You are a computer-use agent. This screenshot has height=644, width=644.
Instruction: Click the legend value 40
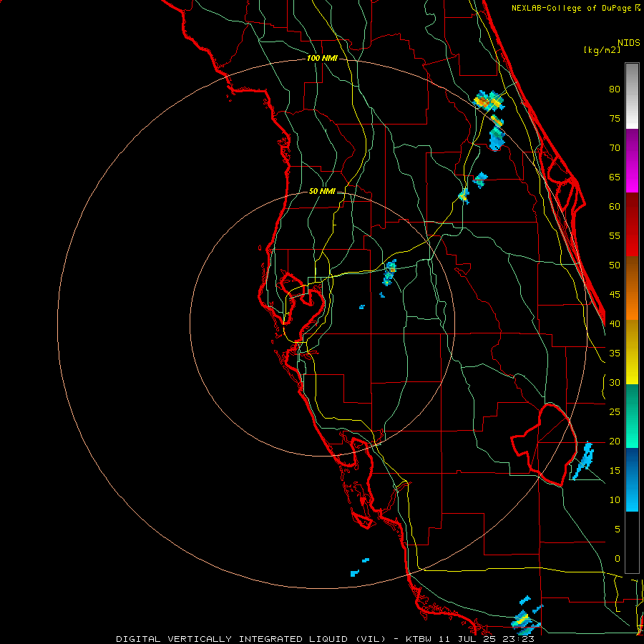(615, 323)
